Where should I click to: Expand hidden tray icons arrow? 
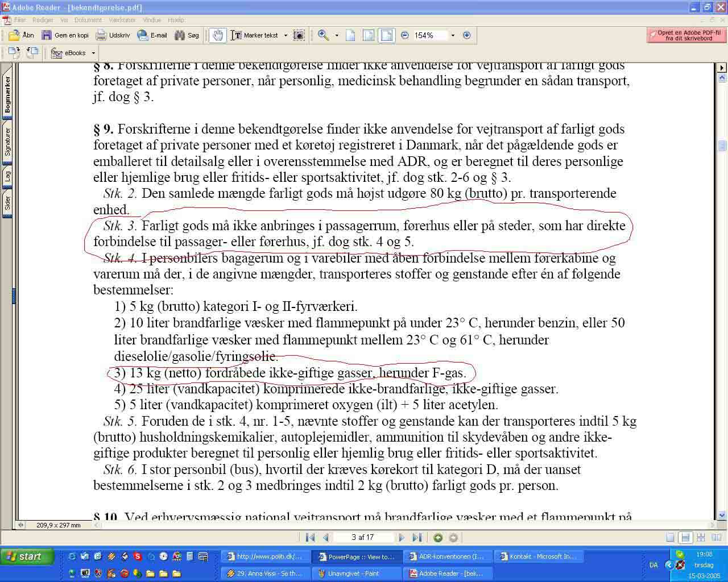point(669,565)
